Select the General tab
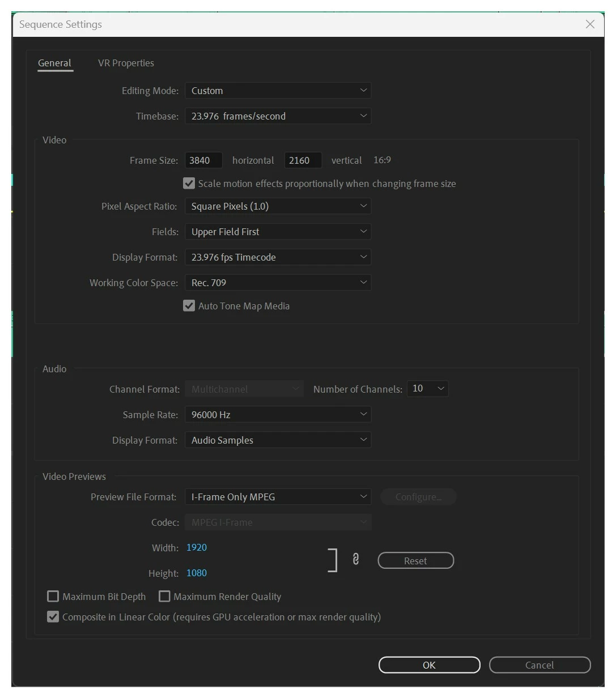The width and height of the screenshot is (616, 698). (x=54, y=63)
